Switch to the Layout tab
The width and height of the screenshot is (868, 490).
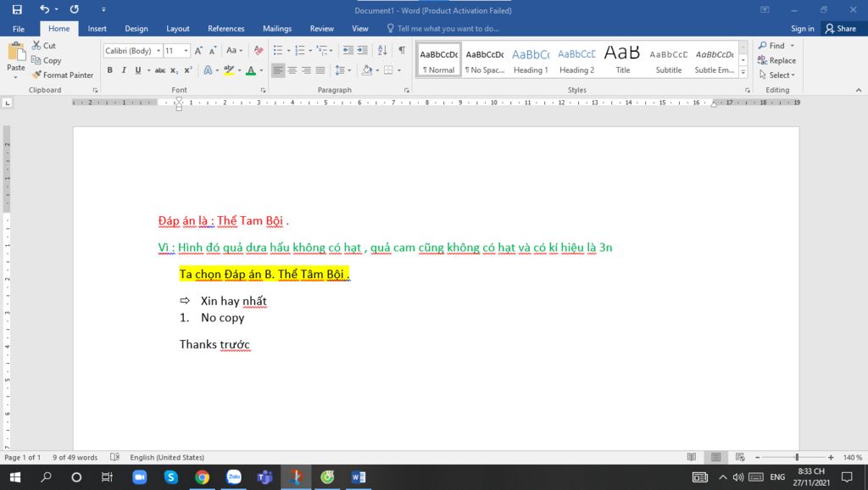click(x=178, y=28)
